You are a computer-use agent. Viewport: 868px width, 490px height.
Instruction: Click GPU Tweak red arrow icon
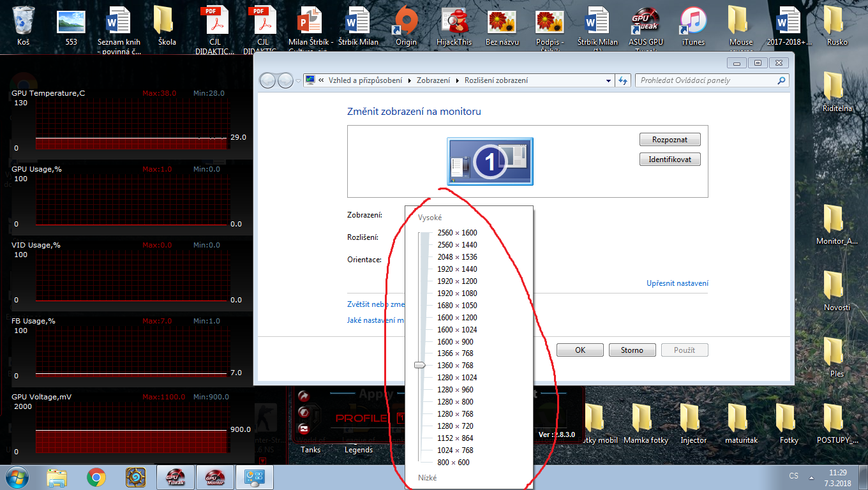click(x=304, y=397)
